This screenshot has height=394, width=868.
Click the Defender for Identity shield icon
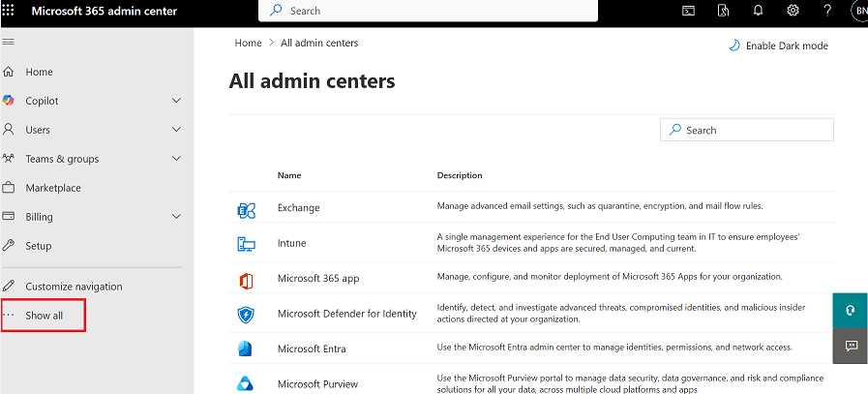click(245, 315)
